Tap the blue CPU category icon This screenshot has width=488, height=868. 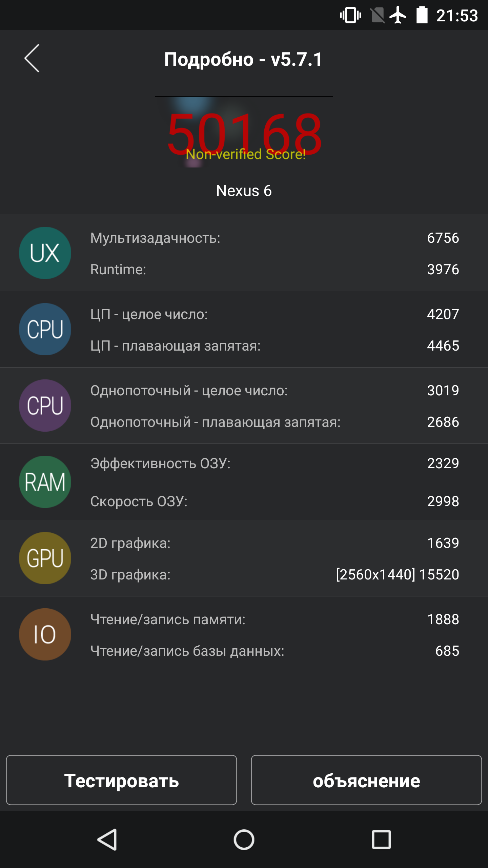(x=45, y=329)
